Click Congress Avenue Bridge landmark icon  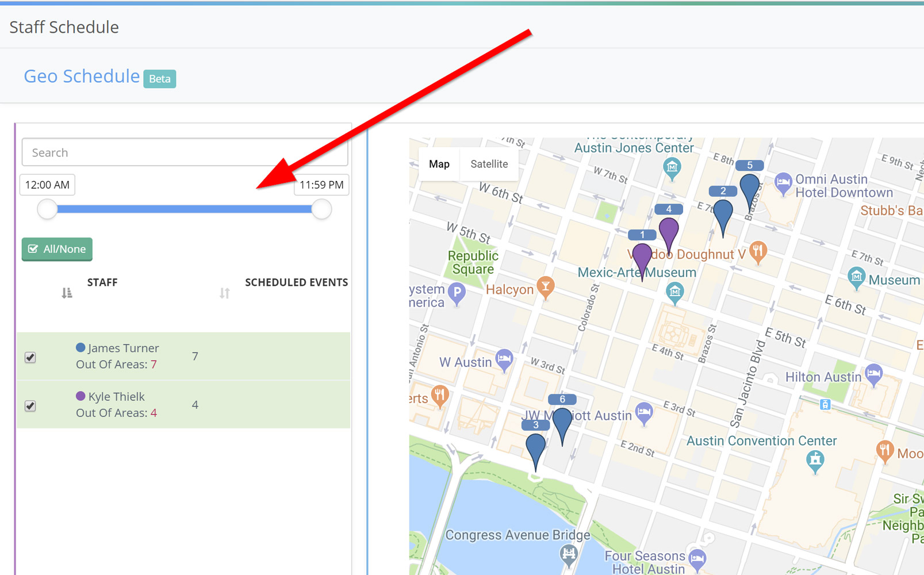point(569,555)
